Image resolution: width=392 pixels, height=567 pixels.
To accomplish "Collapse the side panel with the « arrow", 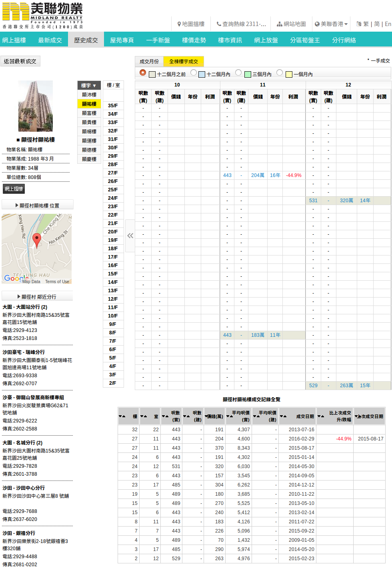I will coord(130,235).
